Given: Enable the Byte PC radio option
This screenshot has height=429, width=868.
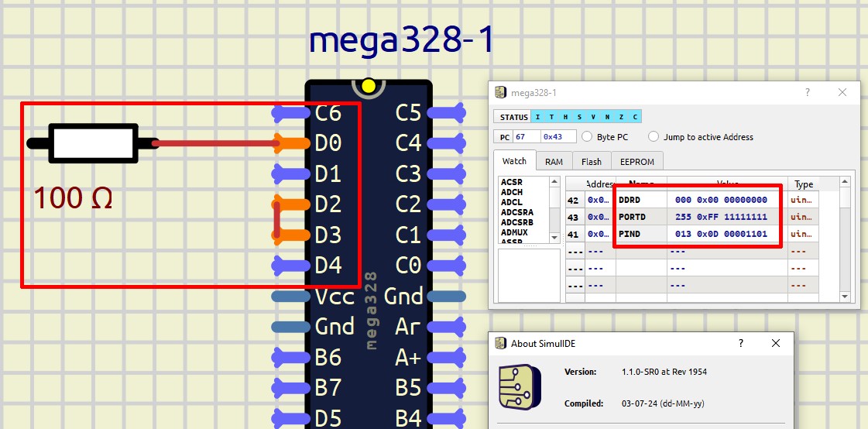Looking at the screenshot, I should coord(588,137).
